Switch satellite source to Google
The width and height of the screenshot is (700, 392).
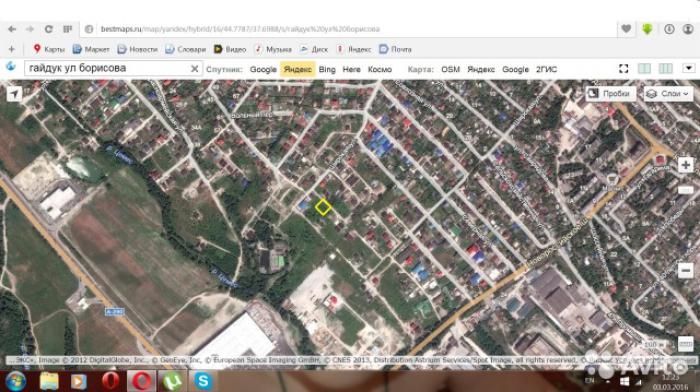pos(263,69)
